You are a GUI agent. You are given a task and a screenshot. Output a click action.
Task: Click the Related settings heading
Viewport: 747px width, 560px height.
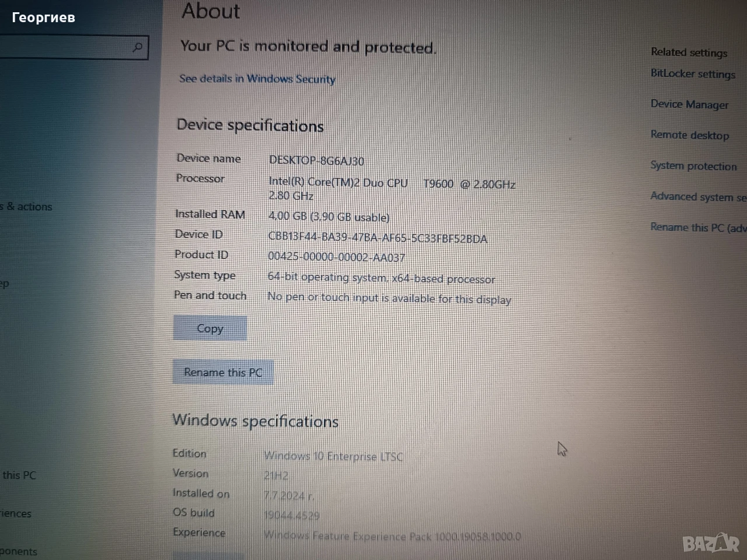(689, 52)
